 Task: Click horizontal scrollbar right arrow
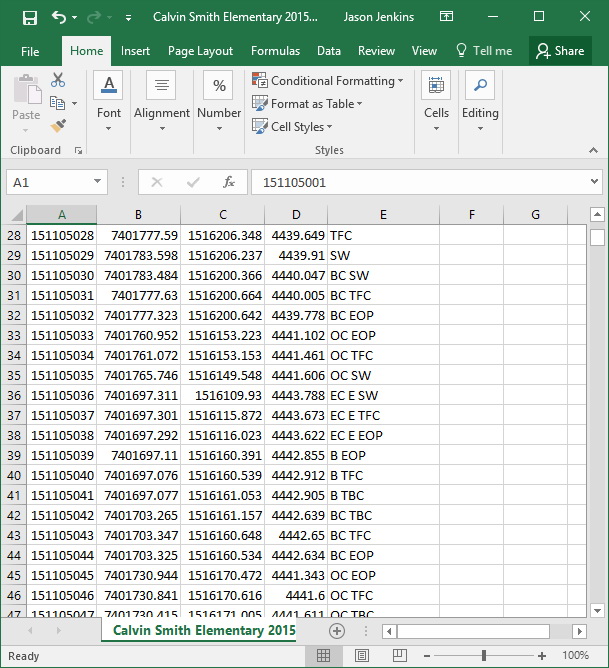[579, 631]
